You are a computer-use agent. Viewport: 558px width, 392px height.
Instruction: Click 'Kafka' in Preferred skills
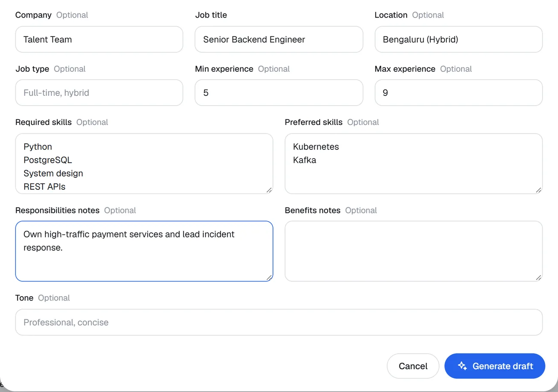305,160
